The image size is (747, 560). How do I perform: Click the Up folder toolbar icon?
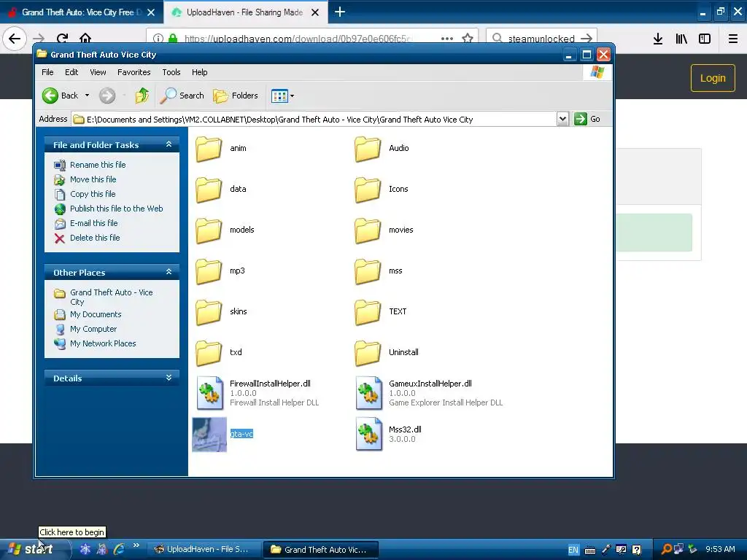(x=142, y=96)
